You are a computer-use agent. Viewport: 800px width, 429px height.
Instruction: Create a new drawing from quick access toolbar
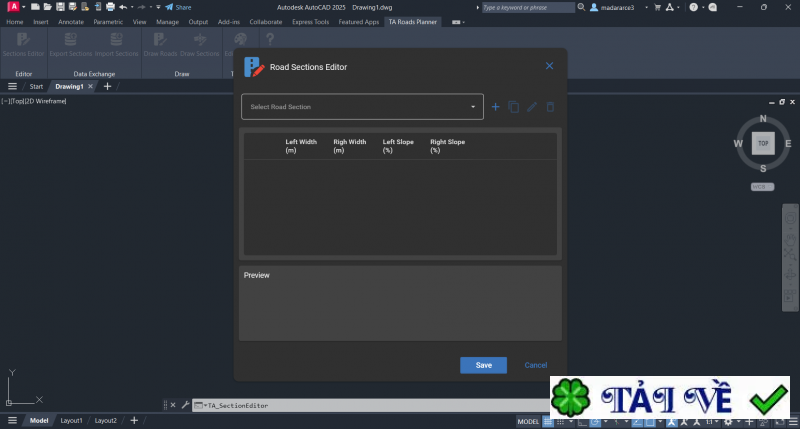point(35,7)
